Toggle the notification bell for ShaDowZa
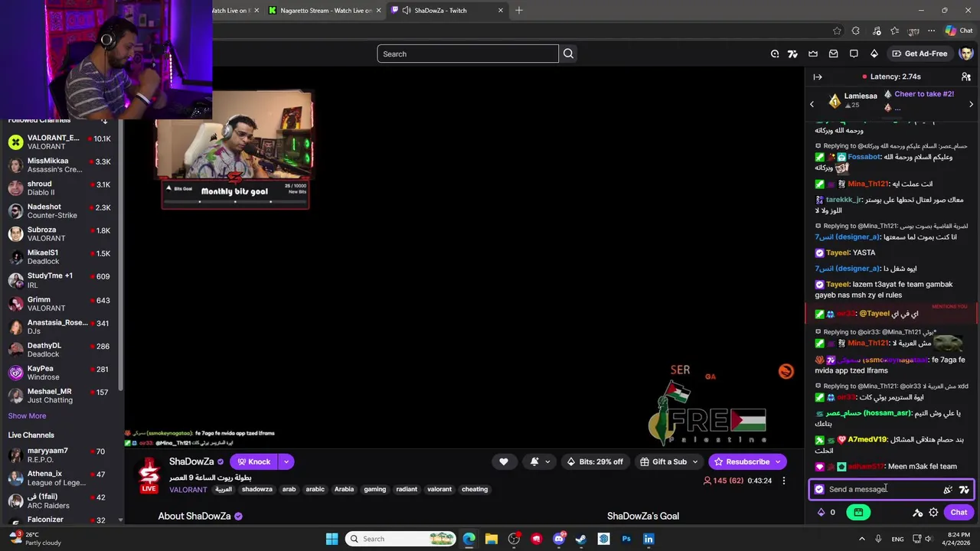Viewport: 980px width, 551px height. [534, 461]
